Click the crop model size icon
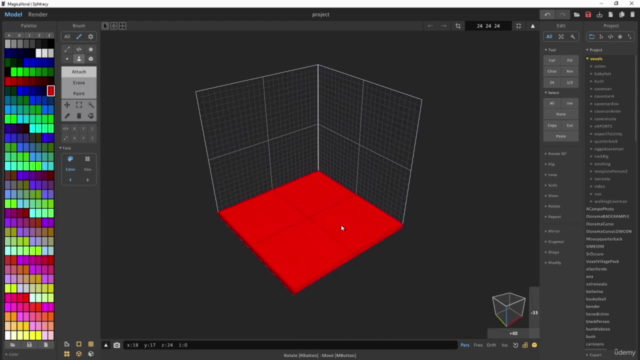Screen dimensions: 640x360 tap(458, 26)
